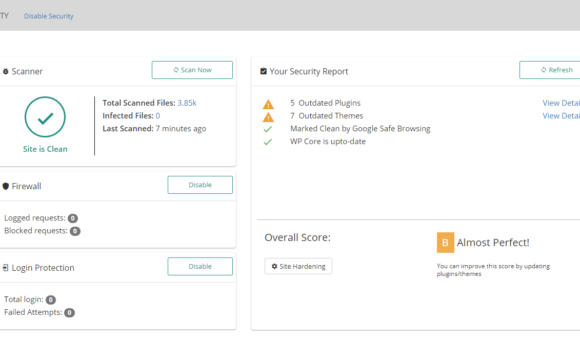Click the Failed Attempts count badge
The image size is (580, 360).
click(69, 313)
